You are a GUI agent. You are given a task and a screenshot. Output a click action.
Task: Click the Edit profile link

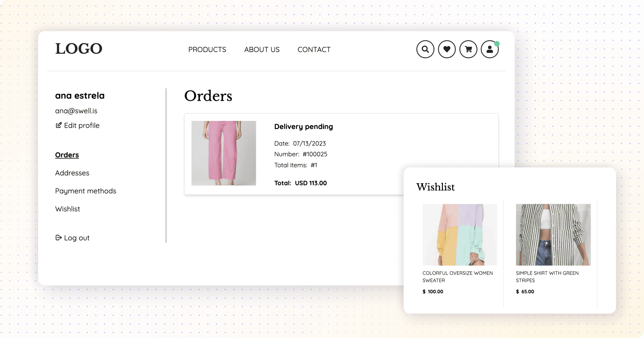(78, 125)
